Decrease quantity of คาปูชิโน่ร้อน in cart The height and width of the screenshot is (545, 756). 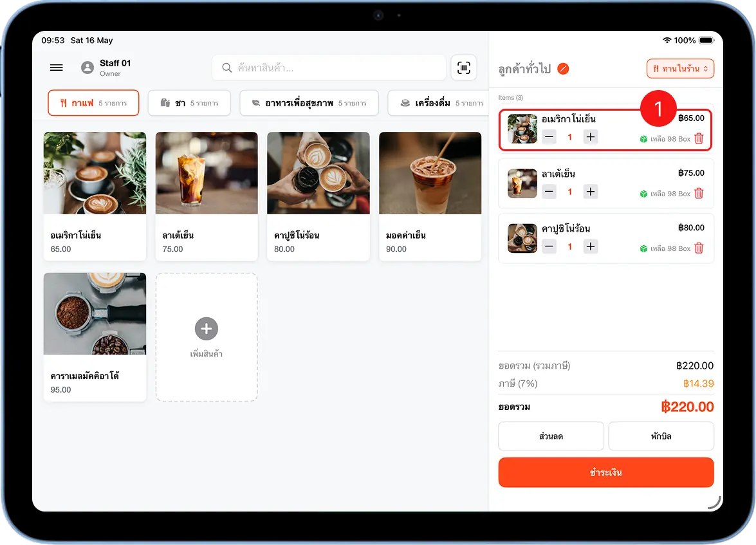tap(549, 246)
